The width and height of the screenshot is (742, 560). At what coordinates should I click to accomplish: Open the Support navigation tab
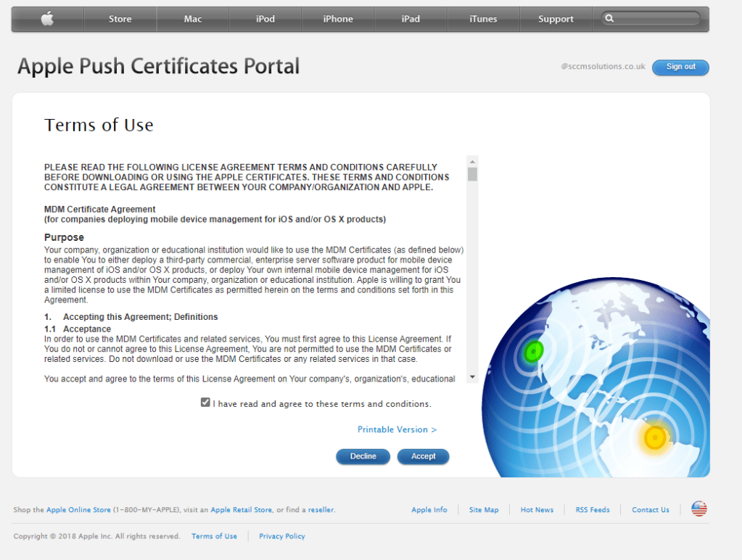point(556,19)
